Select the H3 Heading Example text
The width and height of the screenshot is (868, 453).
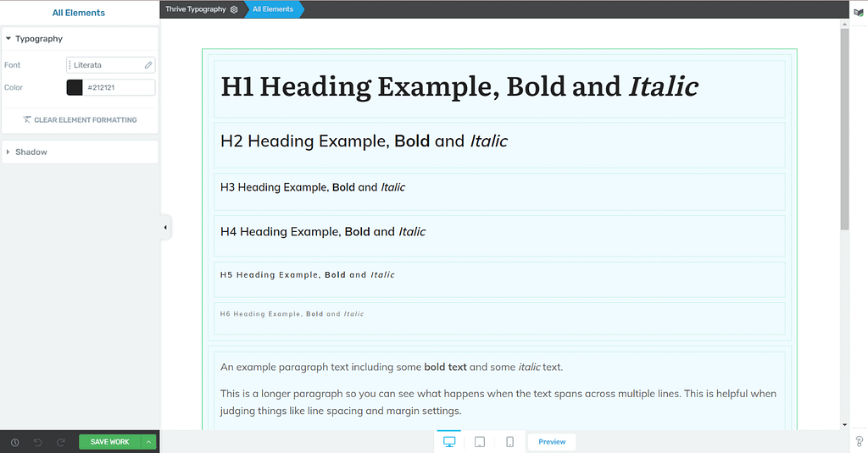313,187
